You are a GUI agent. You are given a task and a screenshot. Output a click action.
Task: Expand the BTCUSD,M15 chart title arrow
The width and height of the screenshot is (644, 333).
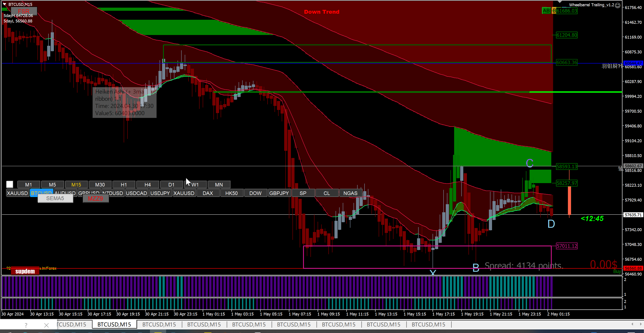(4, 4)
